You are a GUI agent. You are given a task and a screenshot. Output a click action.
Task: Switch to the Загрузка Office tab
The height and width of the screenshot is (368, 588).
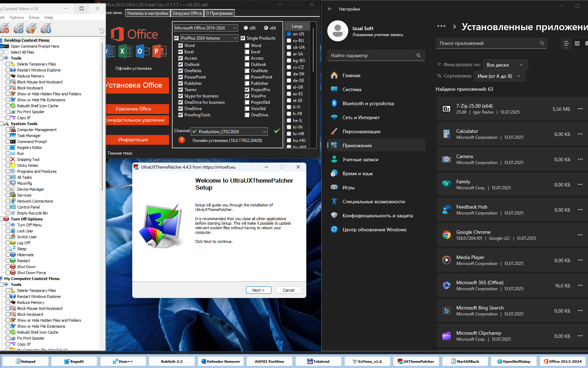[187, 13]
